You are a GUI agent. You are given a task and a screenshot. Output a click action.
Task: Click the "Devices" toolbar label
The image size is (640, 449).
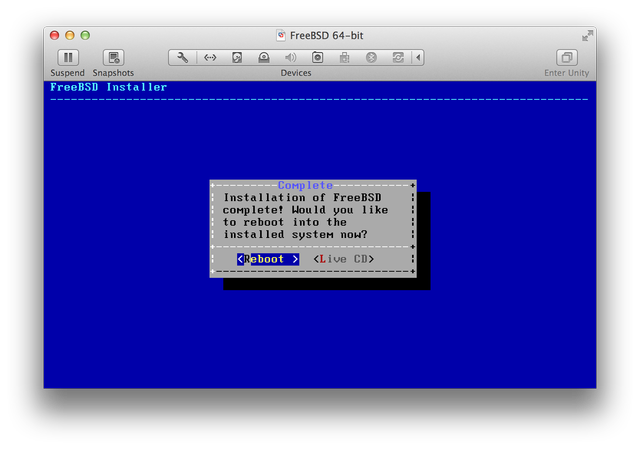click(296, 73)
